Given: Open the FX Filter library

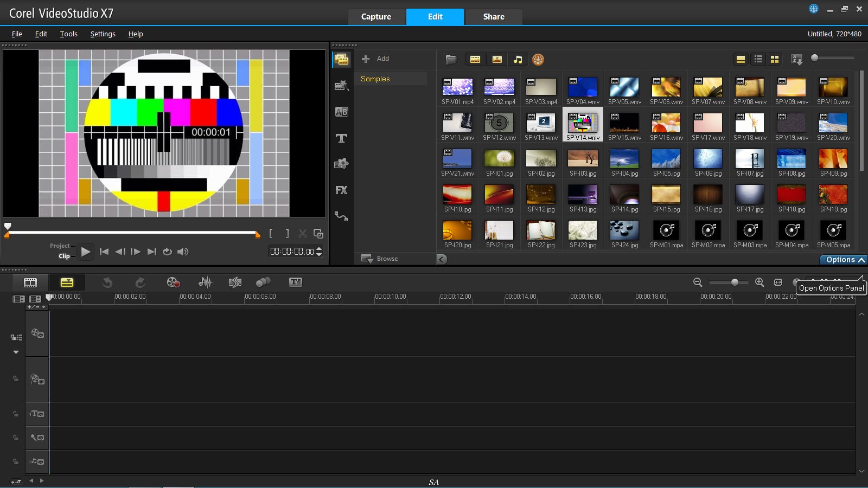Looking at the screenshot, I should click(342, 190).
